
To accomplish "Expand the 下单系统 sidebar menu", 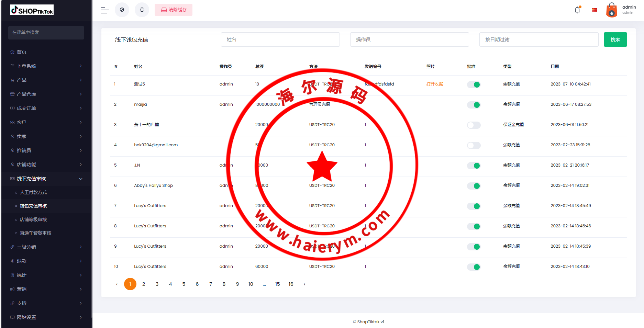I will click(46, 66).
